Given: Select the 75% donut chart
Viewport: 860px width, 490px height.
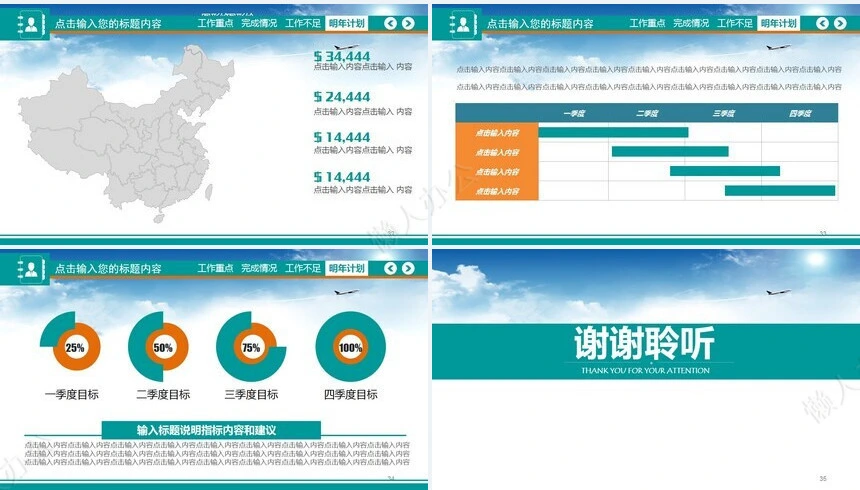Looking at the screenshot, I should tap(251, 347).
